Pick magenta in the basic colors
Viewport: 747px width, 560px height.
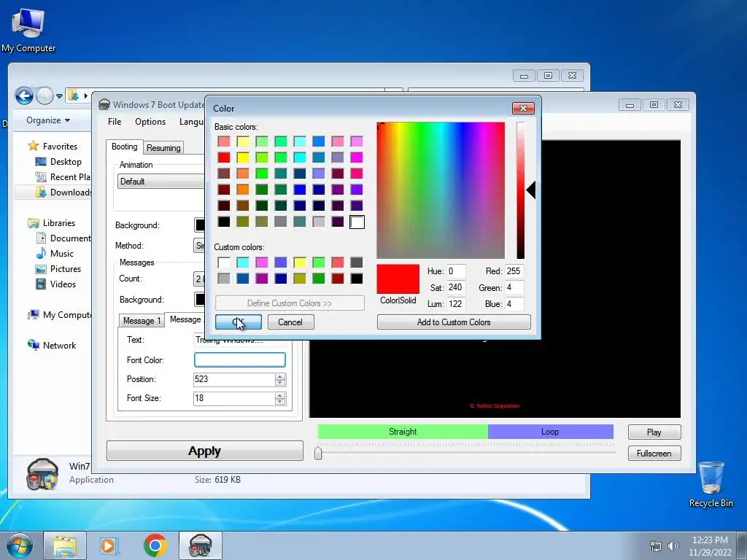357,157
